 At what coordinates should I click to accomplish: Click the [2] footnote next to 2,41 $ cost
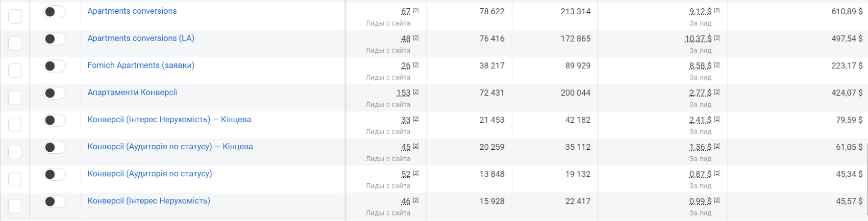point(717,119)
